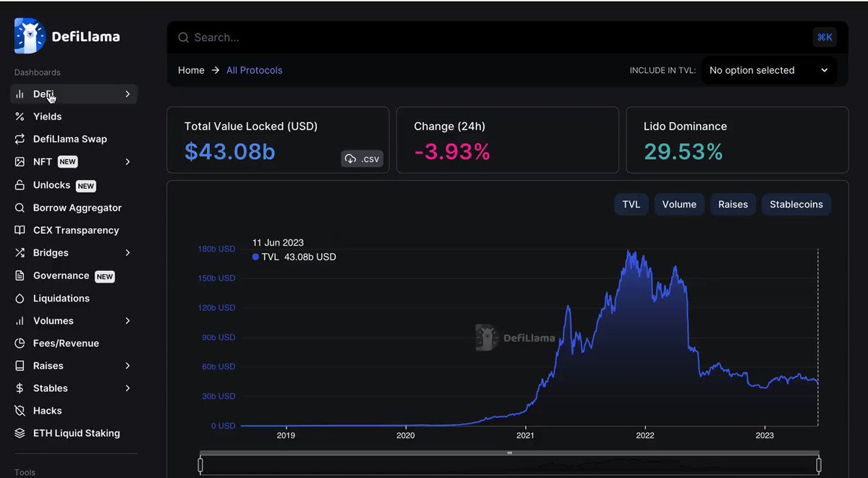868x478 pixels.
Task: Click the Borrow Aggregator magnifier icon
Action: [20, 208]
